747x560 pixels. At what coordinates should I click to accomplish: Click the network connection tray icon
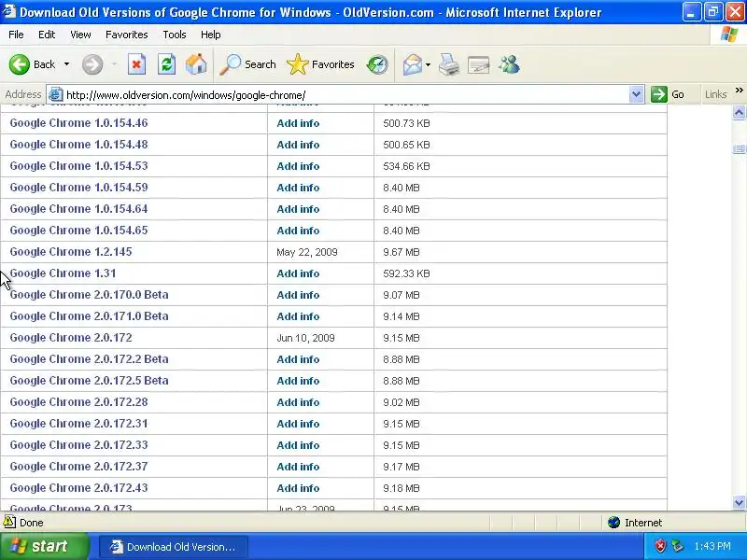(x=677, y=546)
